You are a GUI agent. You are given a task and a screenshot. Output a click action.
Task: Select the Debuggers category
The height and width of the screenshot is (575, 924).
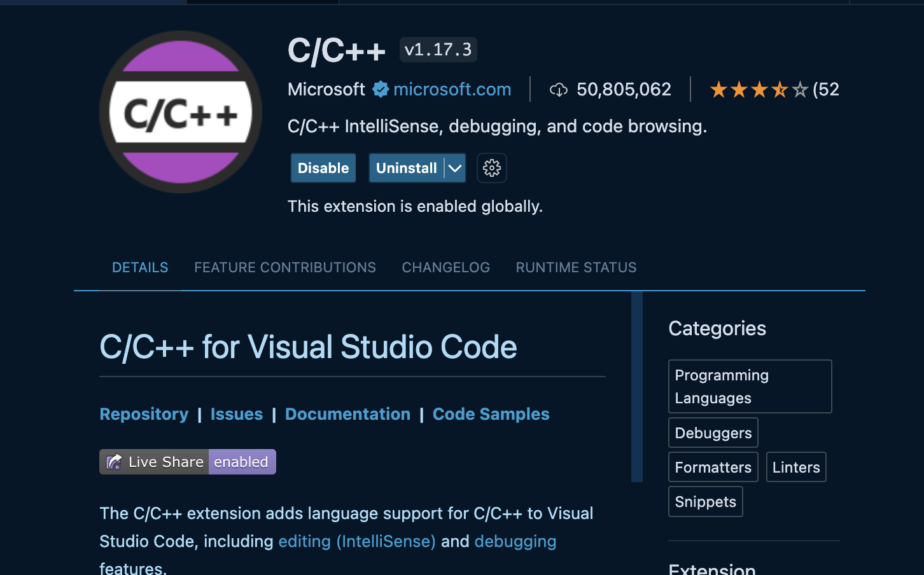coord(713,433)
